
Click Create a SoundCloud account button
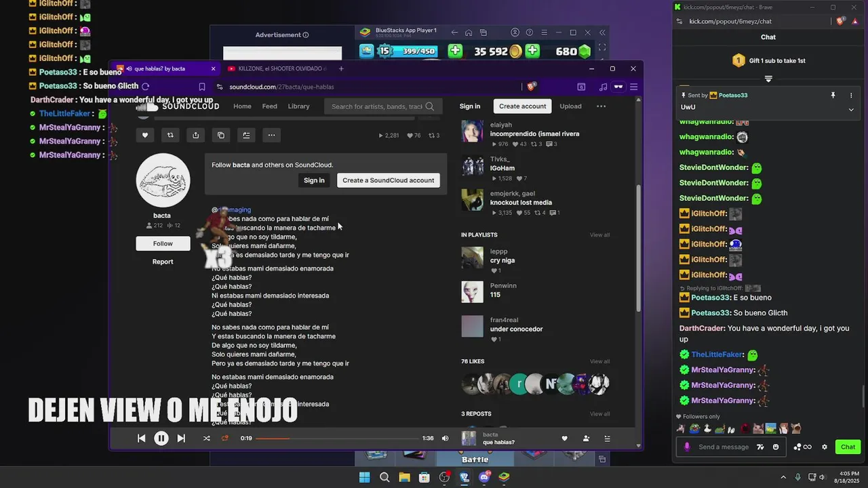pyautogui.click(x=389, y=180)
